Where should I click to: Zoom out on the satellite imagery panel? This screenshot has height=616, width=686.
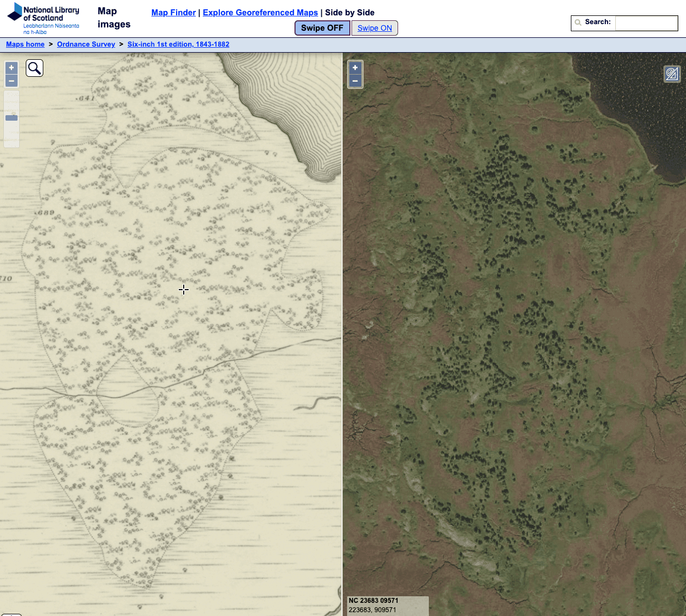point(355,81)
